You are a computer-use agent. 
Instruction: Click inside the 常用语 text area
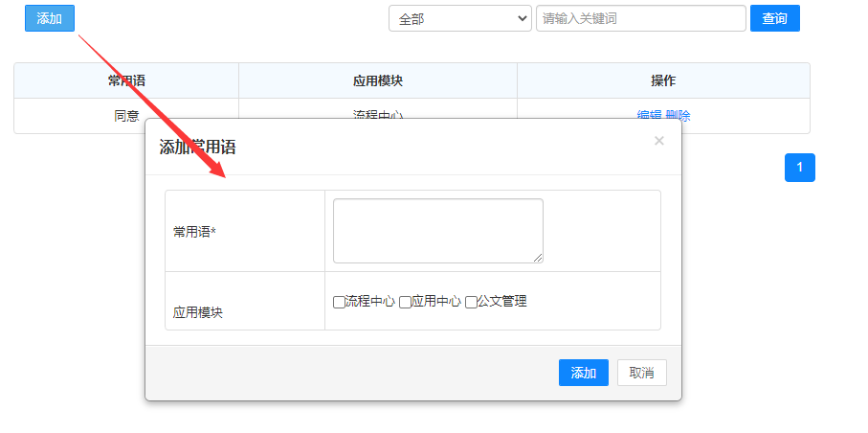coord(437,230)
